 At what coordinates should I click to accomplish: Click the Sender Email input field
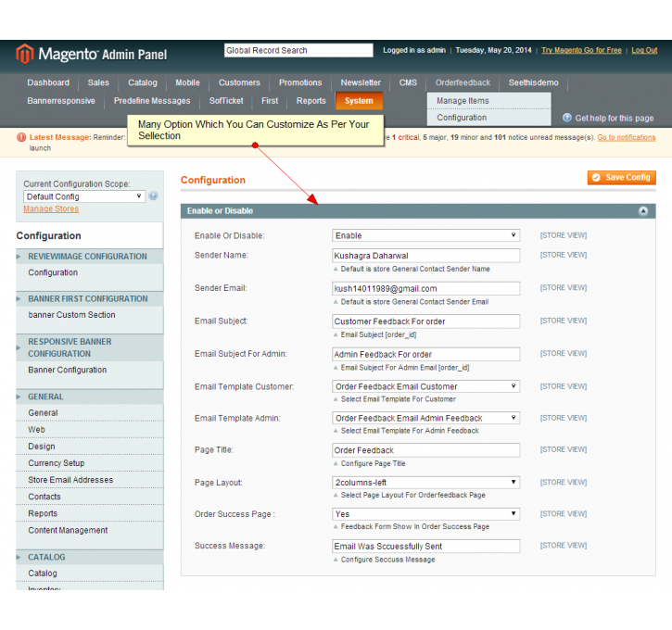click(426, 289)
